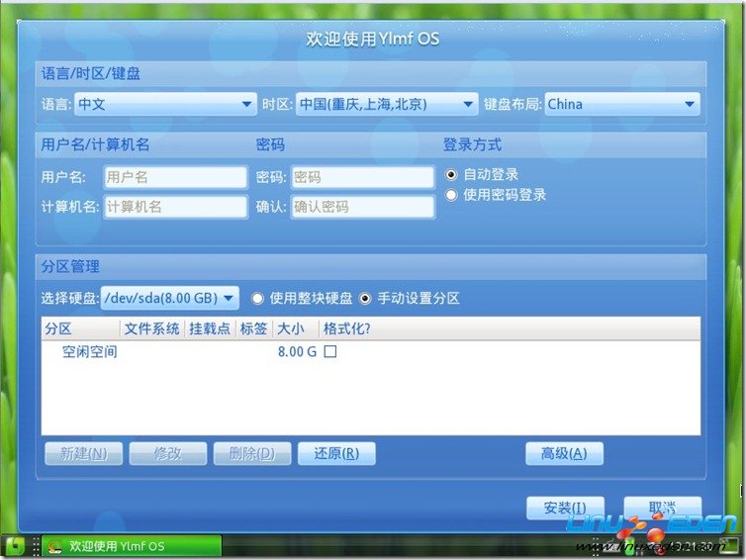Focus the 用户名 input field
Viewport: 746px width, 560px height.
pyautogui.click(x=175, y=177)
